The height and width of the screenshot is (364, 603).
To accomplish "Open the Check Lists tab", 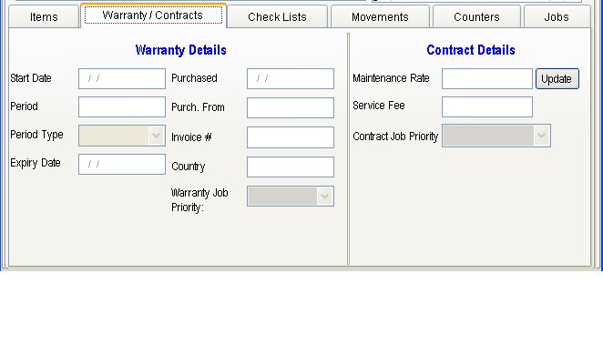I will tap(277, 17).
